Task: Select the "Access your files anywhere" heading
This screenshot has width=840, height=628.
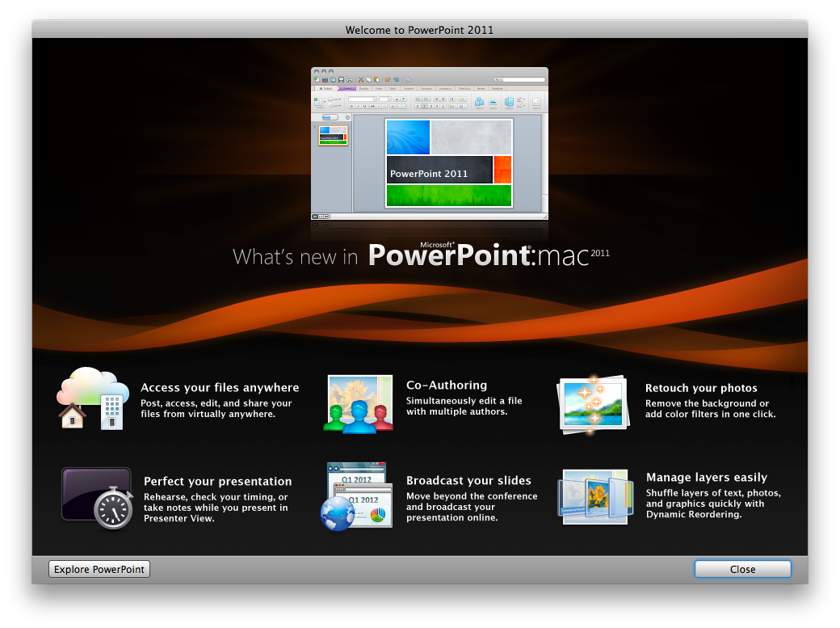Action: (220, 387)
